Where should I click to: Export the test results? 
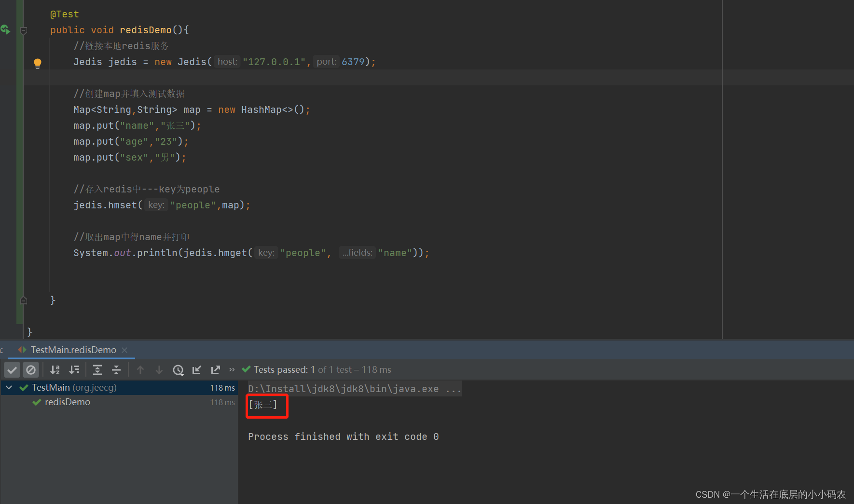coord(215,369)
